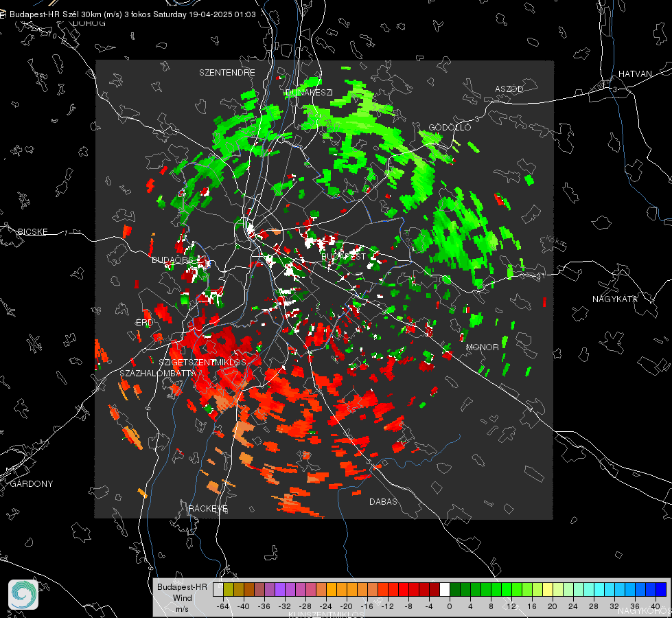Screen dimensions: 672x618
Task: Click the BICSKE map label
Action: pyautogui.click(x=32, y=232)
